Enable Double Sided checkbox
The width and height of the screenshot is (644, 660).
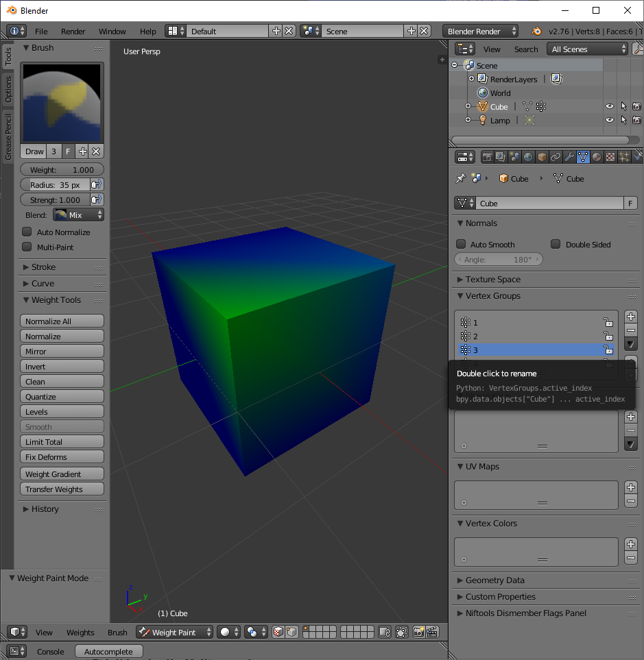pos(556,244)
